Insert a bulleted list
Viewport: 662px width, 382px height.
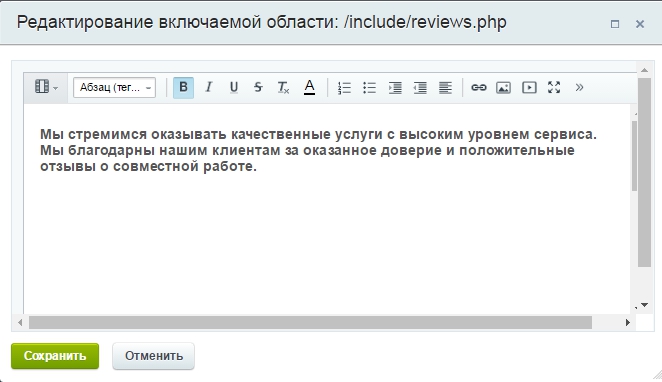pyautogui.click(x=369, y=87)
